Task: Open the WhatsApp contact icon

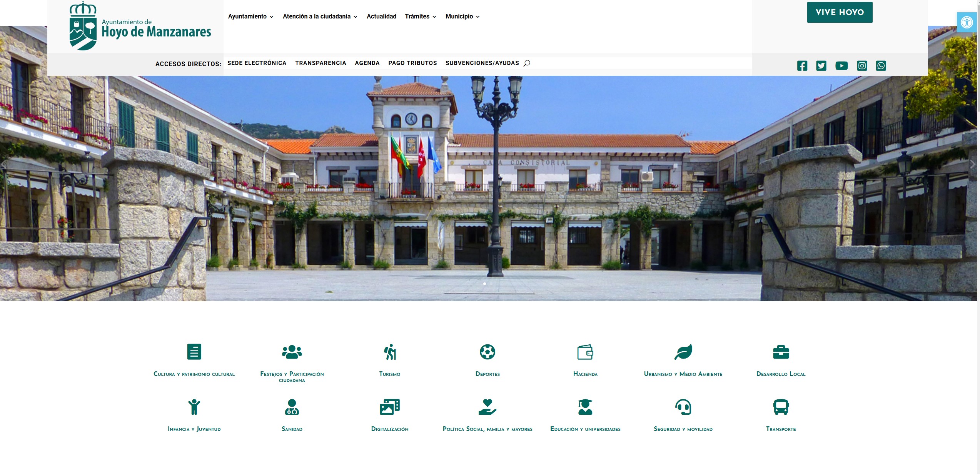Action: 881,65
